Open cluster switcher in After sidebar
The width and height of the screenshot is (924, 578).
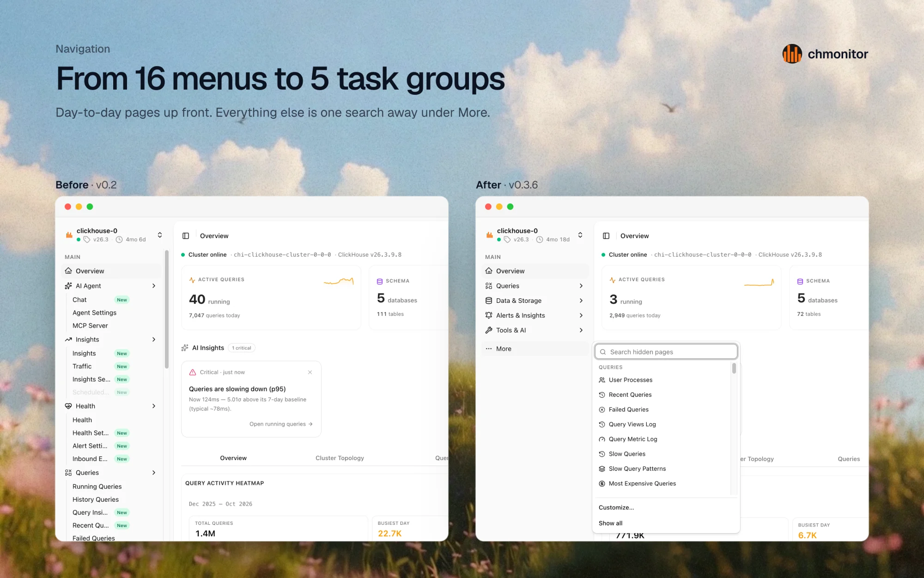(x=580, y=235)
